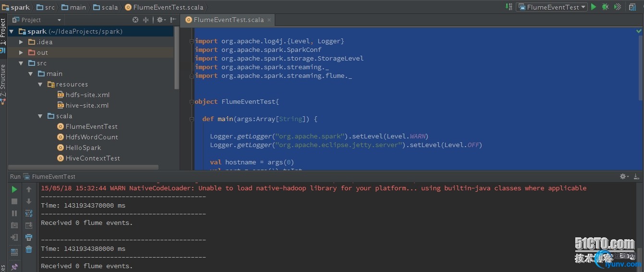
Task: Toggle soft-wrap in the Run console
Action: click(x=29, y=213)
